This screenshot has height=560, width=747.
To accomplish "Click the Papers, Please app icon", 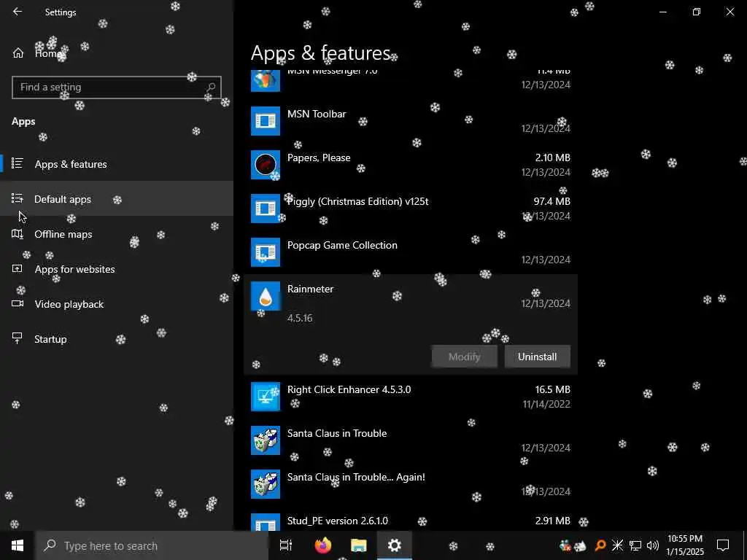I will (x=266, y=165).
